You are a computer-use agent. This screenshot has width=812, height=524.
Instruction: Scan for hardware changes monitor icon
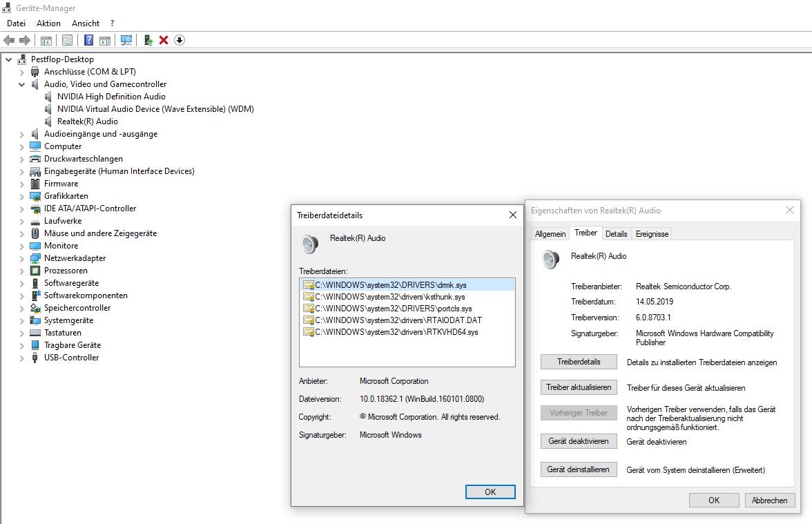[126, 40]
